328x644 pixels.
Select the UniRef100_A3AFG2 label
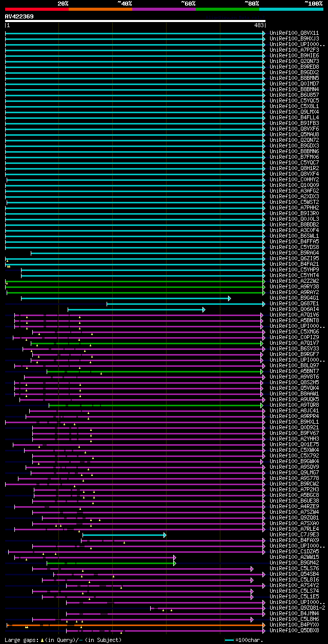(x=294, y=191)
